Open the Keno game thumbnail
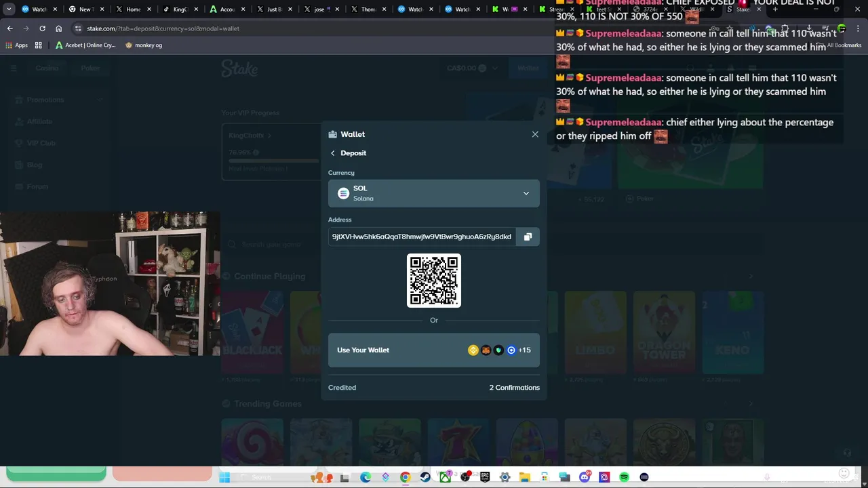Screen dimensions: 868x488 732,332
